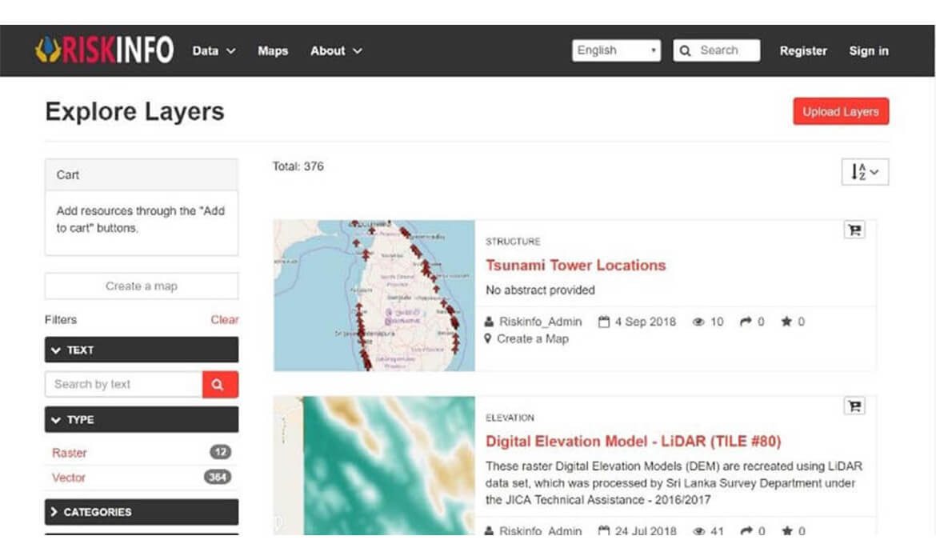Click the Search by text input field

(x=123, y=385)
